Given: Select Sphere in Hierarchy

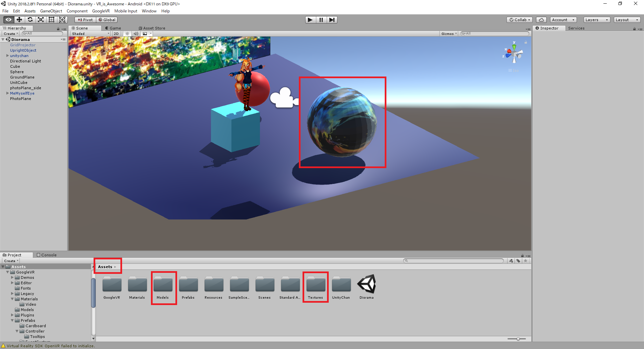Looking at the screenshot, I should [17, 72].
